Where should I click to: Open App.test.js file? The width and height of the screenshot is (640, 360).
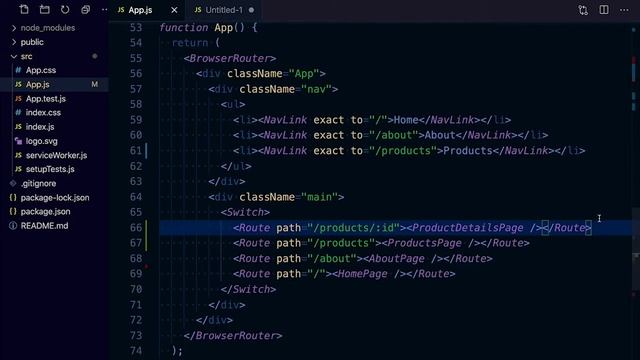pos(46,99)
